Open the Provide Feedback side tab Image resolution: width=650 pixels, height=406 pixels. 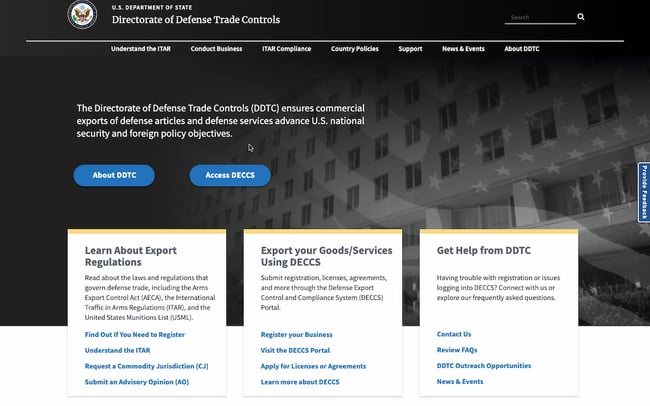click(x=644, y=192)
